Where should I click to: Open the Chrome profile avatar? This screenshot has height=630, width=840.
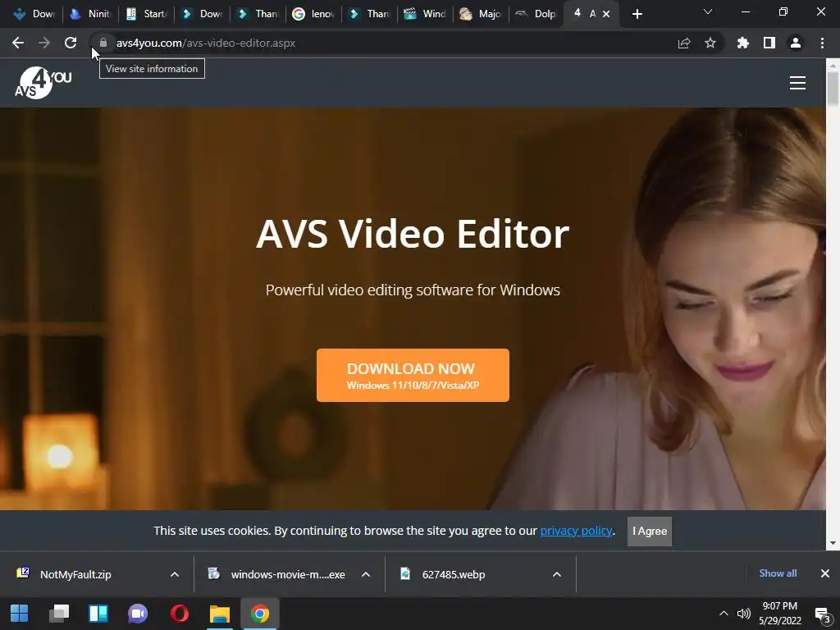pyautogui.click(x=796, y=43)
